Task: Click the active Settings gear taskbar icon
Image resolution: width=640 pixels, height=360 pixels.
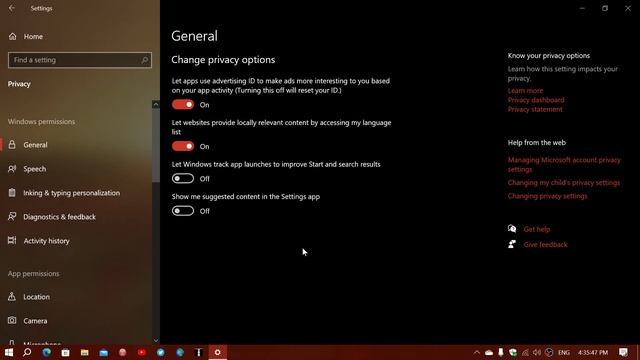Action: tap(218, 352)
